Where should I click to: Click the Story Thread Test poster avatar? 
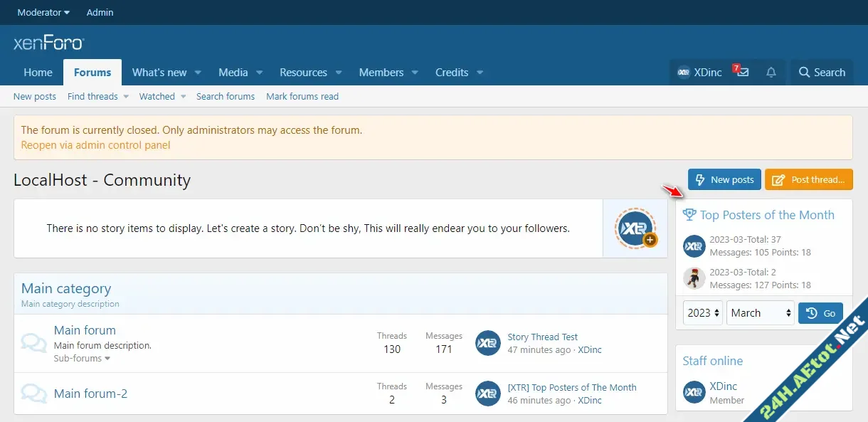[488, 343]
